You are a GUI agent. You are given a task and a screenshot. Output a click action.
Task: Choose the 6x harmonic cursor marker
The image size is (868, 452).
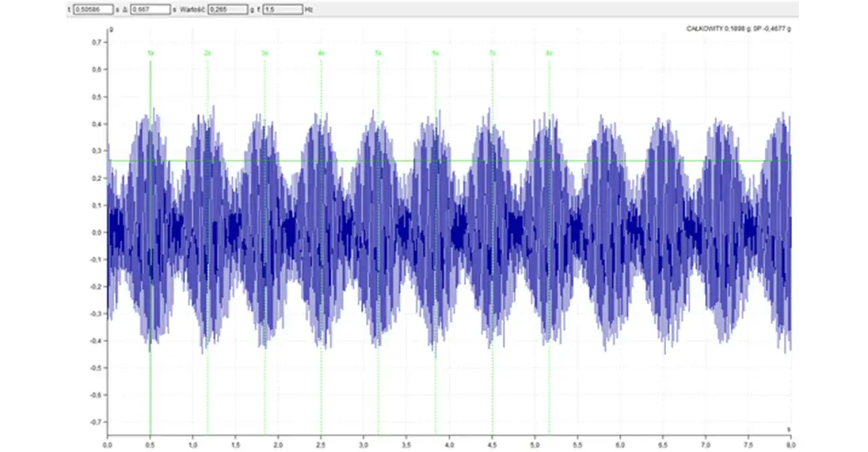point(435,53)
